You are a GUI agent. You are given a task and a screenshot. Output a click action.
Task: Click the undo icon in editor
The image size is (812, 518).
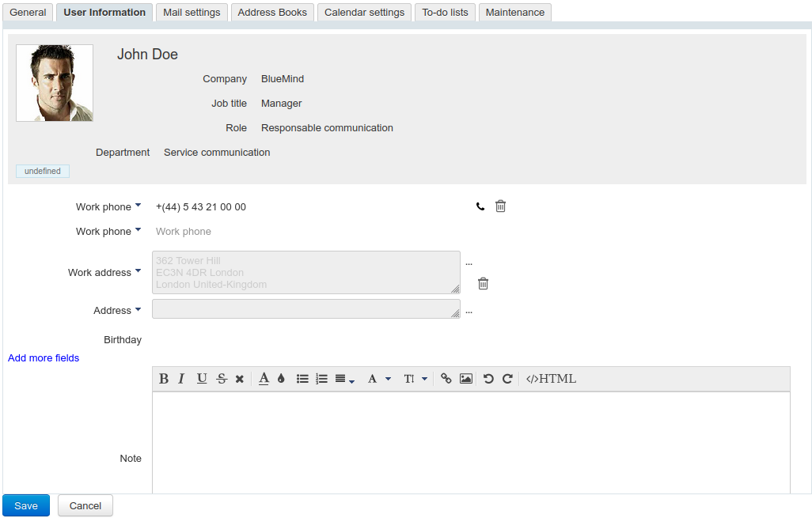pyautogui.click(x=488, y=379)
